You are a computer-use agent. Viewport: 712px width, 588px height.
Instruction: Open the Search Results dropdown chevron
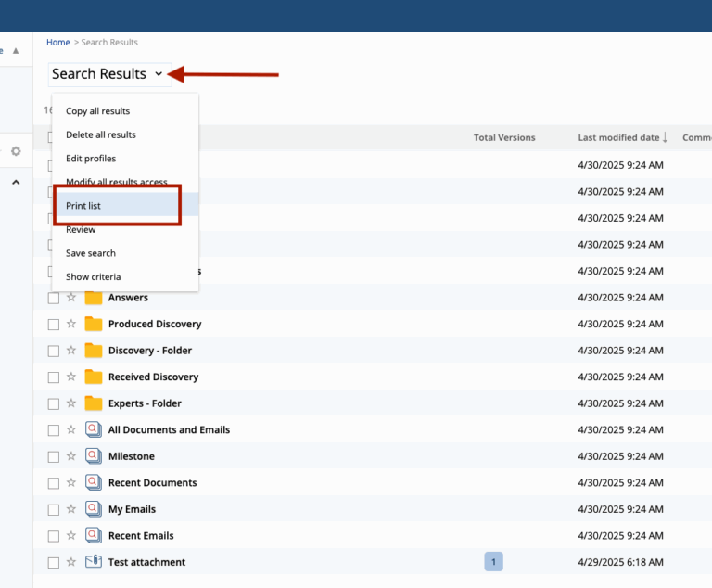click(159, 74)
